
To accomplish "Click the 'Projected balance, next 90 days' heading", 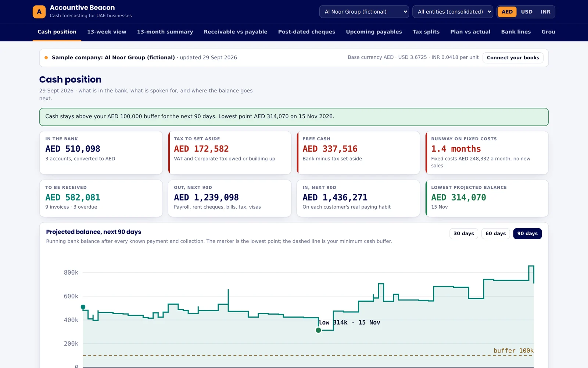I will click(x=94, y=232).
